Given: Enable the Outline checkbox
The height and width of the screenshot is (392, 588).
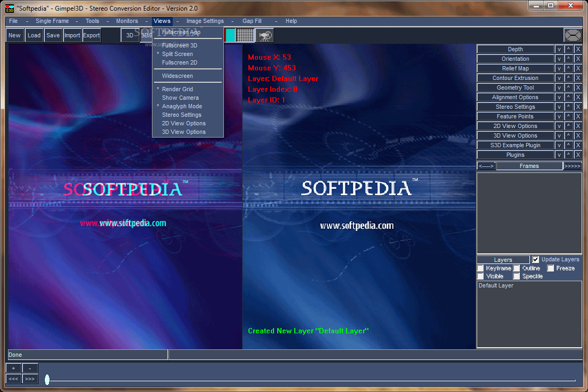Looking at the screenshot, I should pyautogui.click(x=517, y=268).
